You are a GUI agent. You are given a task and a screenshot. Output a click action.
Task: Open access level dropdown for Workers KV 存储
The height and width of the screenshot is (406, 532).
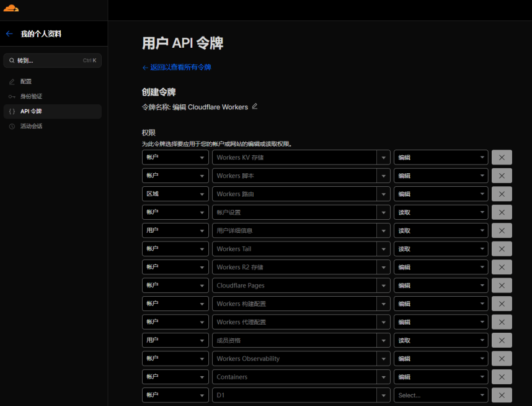coord(441,157)
